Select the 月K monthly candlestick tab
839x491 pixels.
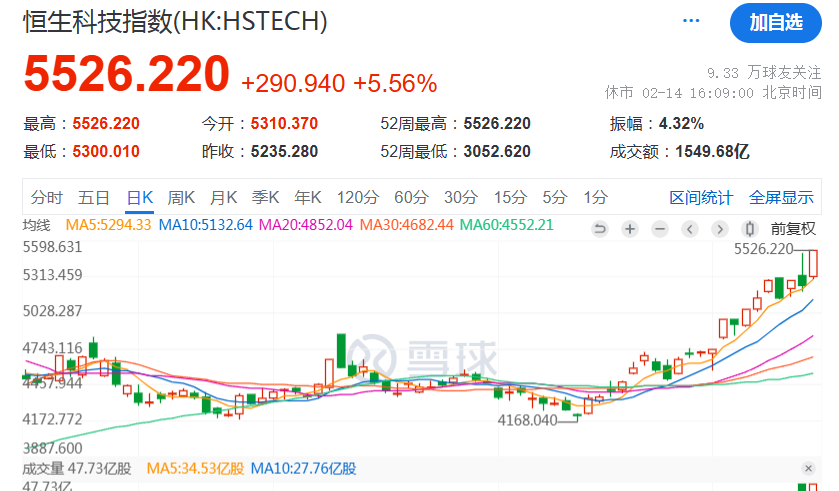223,197
